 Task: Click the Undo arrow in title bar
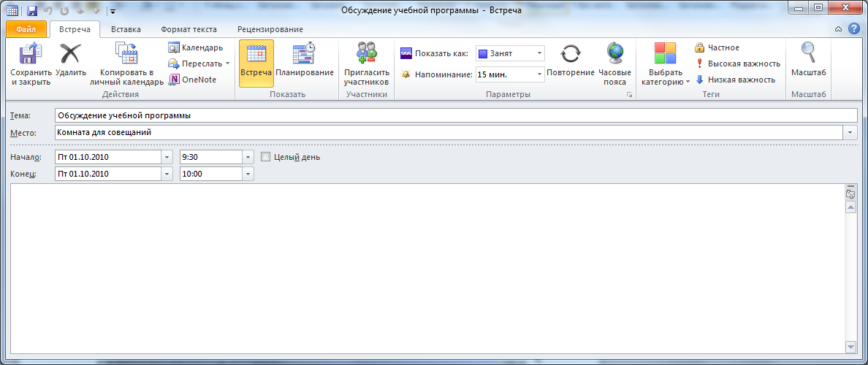click(x=48, y=10)
